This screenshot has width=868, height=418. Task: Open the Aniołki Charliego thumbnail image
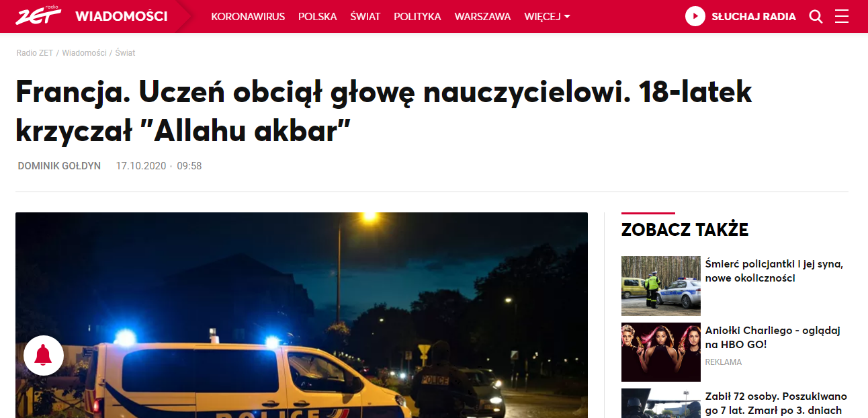pos(661,352)
